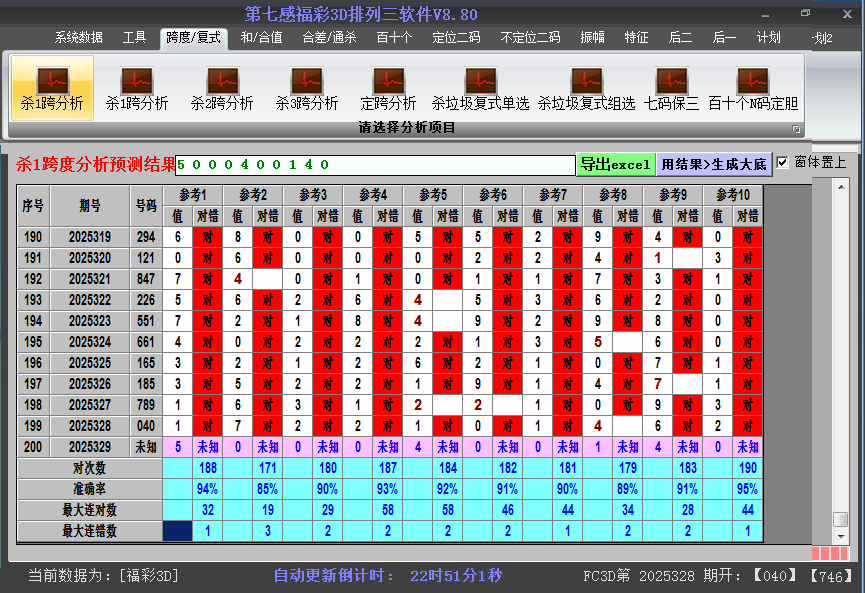Open the 工具 menu
The height and width of the screenshot is (593, 865).
(x=134, y=39)
